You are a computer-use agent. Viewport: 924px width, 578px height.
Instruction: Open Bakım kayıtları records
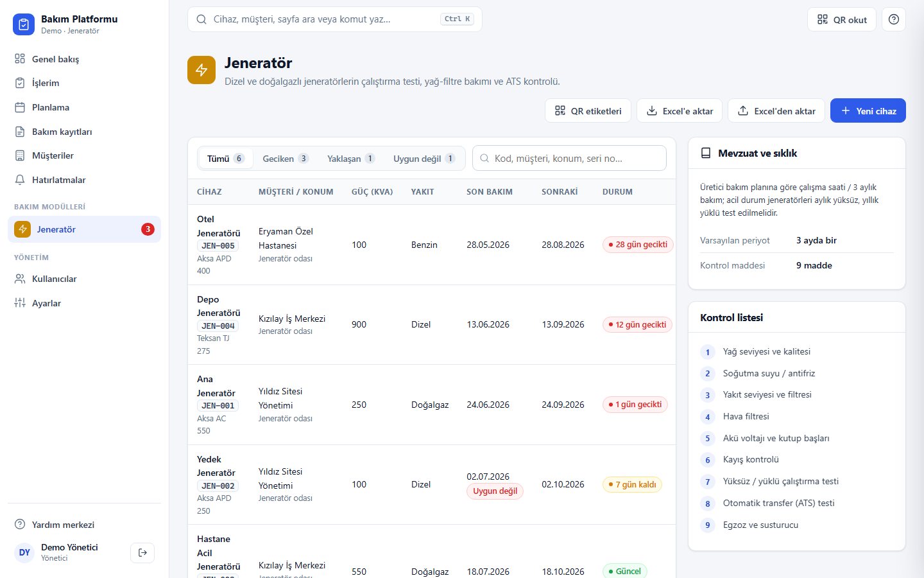click(84, 132)
